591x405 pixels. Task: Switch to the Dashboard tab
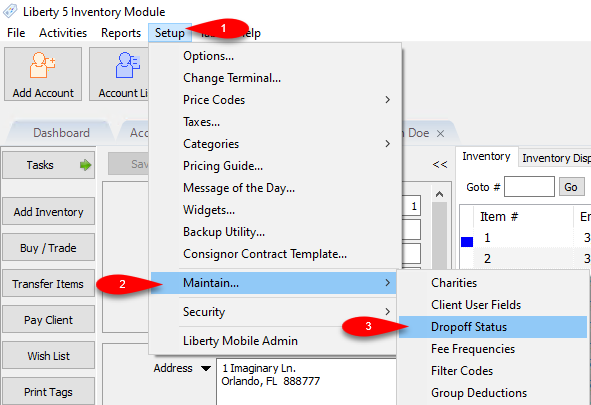61,133
